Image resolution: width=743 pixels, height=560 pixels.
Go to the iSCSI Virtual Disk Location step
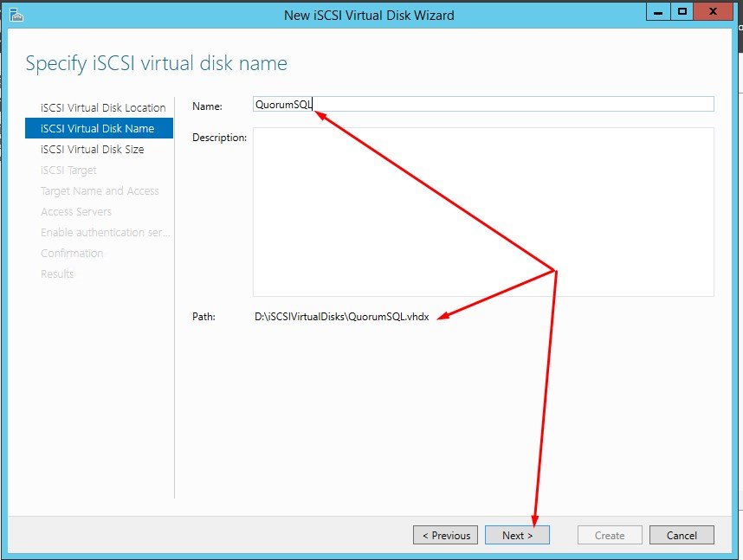pyautogui.click(x=103, y=108)
